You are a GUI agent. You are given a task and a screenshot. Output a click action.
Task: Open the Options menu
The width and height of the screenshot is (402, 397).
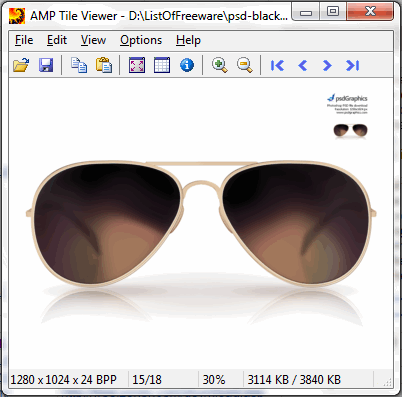141,40
